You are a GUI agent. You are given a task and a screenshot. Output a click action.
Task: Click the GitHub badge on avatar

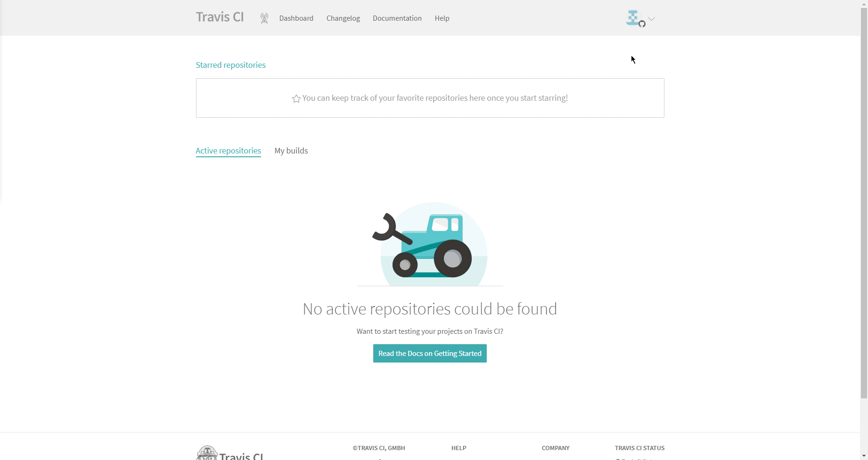pyautogui.click(x=642, y=24)
